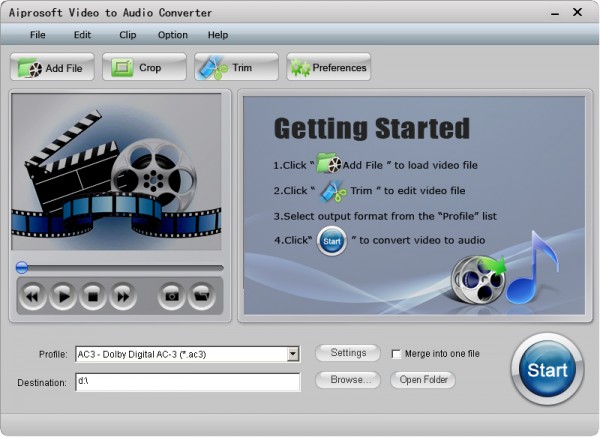Open Preferences from the toolbar
Image resolution: width=600 pixels, height=437 pixels.
click(x=329, y=67)
